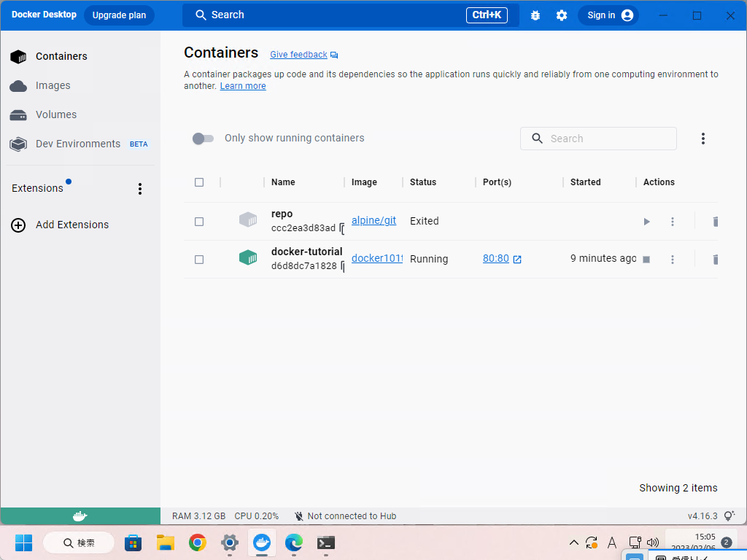
Task: Check the docker-tutorial container checkbox
Action: click(199, 260)
